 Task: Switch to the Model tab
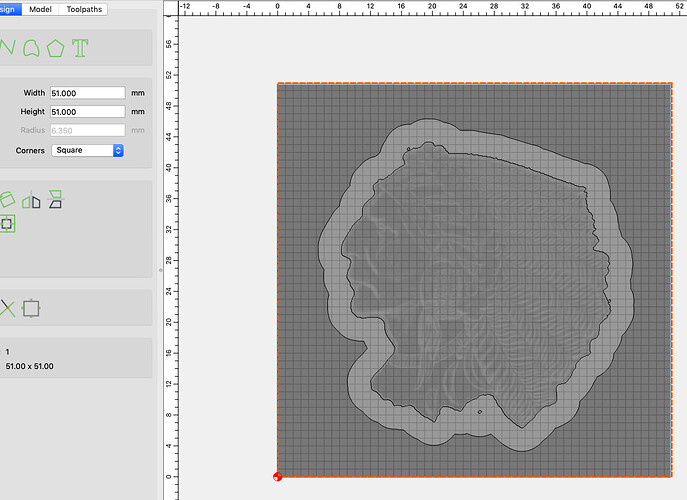coord(41,9)
